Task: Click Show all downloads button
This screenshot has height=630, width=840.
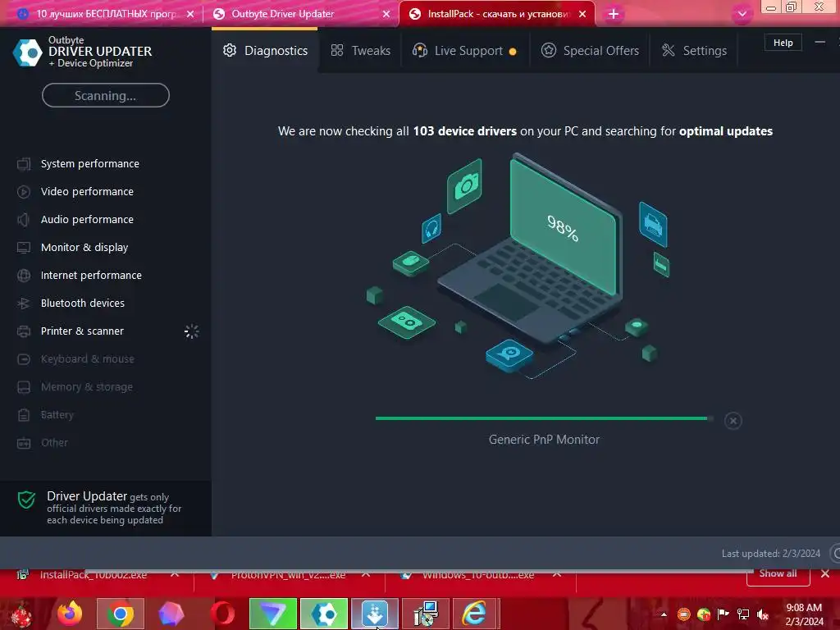Action: click(778, 573)
